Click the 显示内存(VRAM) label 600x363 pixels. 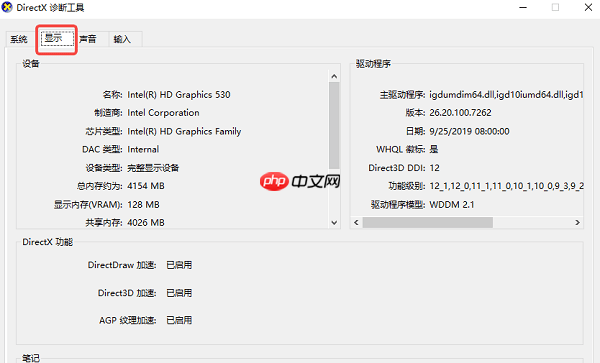tap(88, 205)
